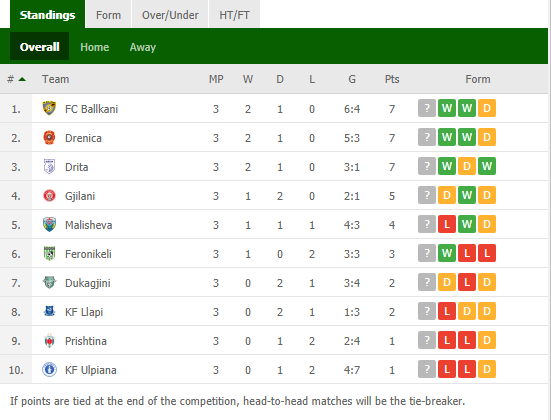Select the Home standings filter
Viewport: 551px width, 420px height.
95,47
